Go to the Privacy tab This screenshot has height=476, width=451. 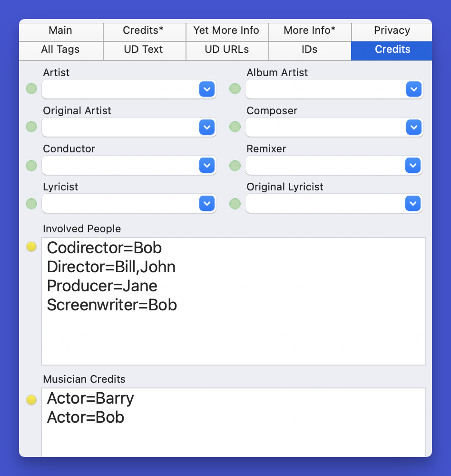pos(392,30)
